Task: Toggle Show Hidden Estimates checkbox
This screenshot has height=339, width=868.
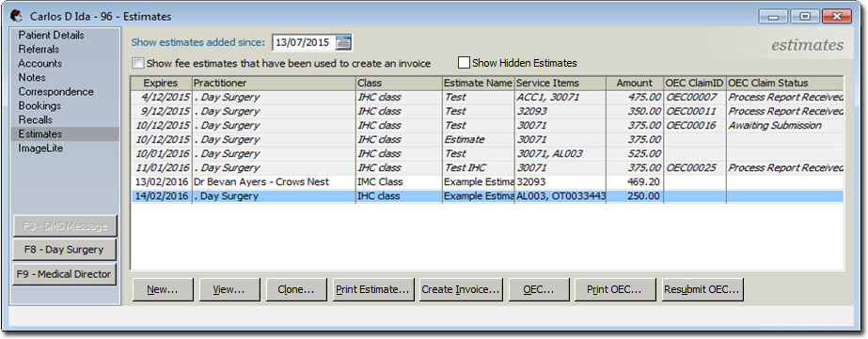Action: (464, 63)
